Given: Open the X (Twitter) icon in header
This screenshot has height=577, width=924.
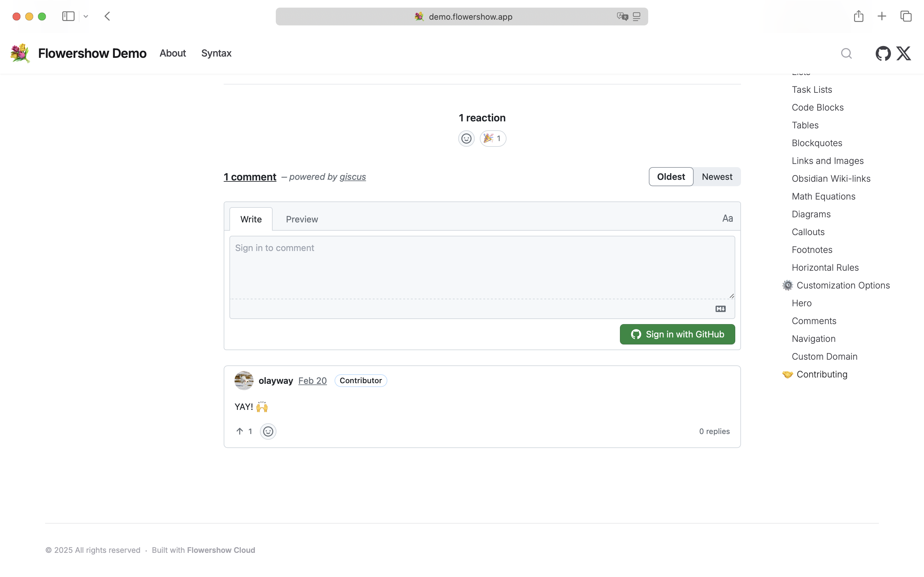Looking at the screenshot, I should [x=903, y=53].
